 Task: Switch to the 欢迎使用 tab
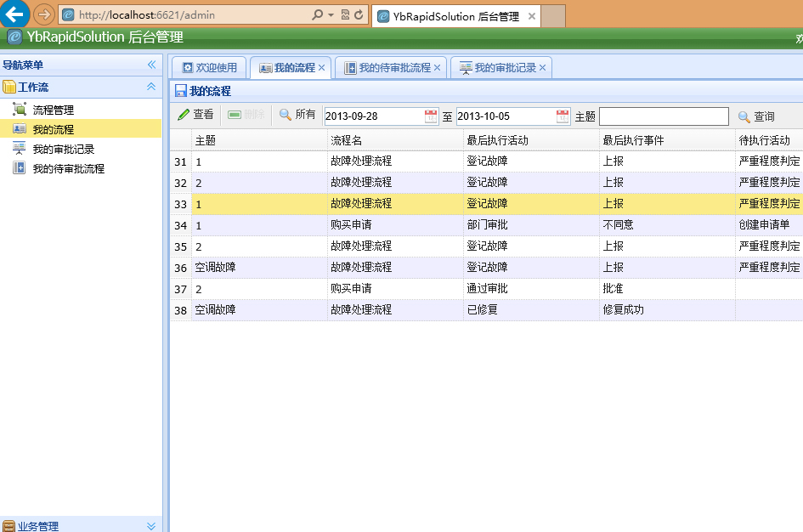[209, 68]
